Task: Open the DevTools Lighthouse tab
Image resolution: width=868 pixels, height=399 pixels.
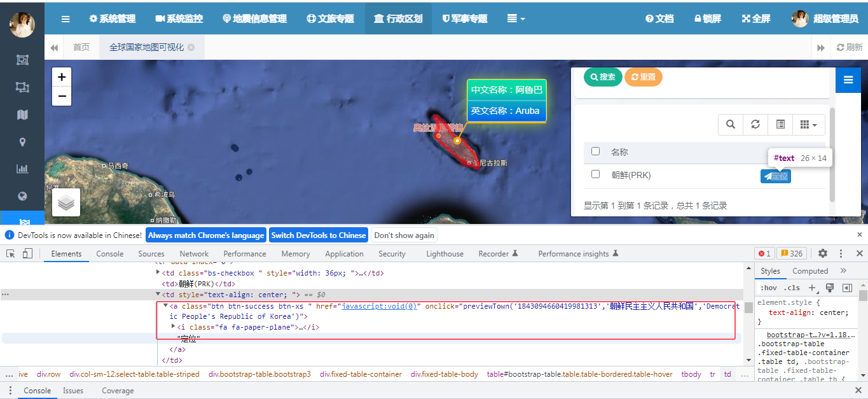Action: (445, 253)
